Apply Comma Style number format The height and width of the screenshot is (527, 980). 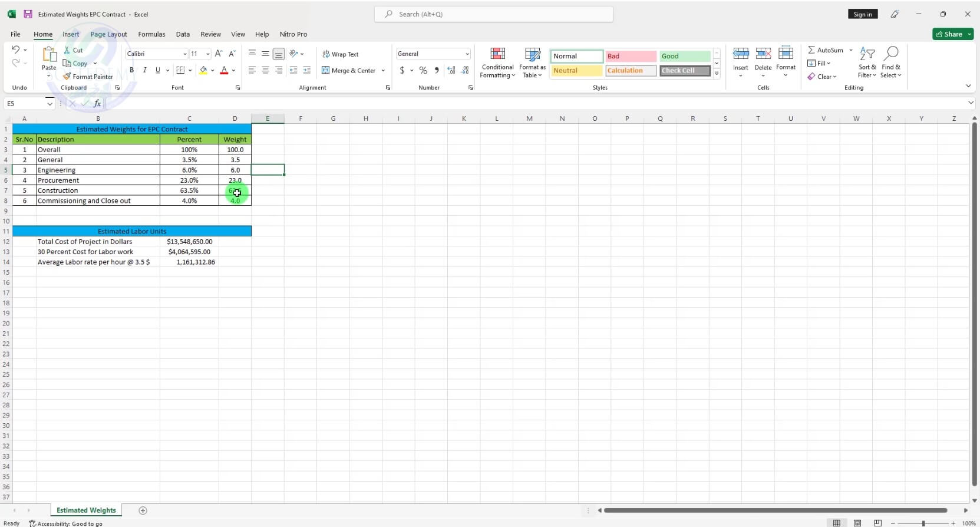pyautogui.click(x=437, y=70)
